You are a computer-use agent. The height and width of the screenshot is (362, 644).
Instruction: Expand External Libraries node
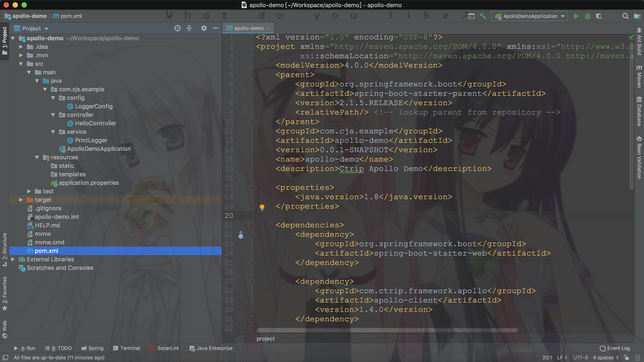[x=13, y=260]
